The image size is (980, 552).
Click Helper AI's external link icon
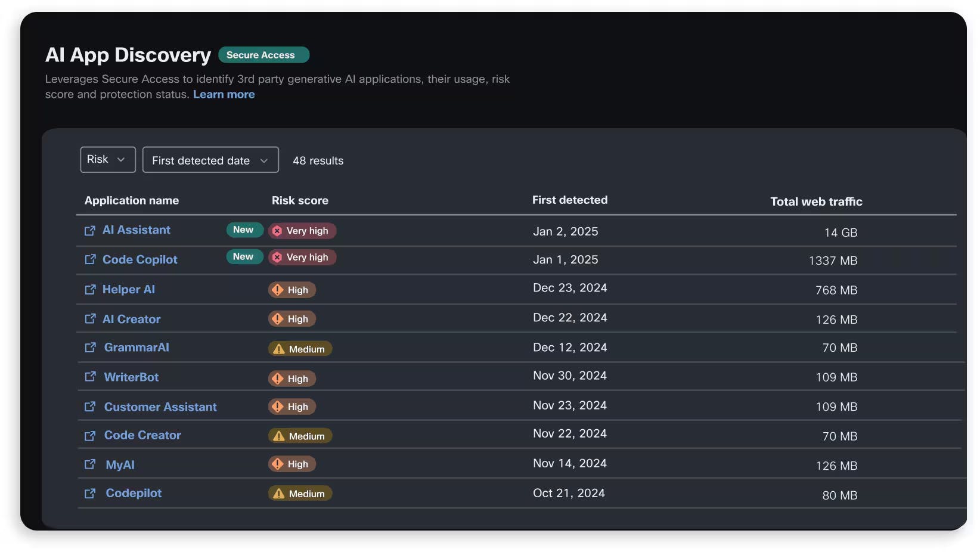[x=89, y=290]
